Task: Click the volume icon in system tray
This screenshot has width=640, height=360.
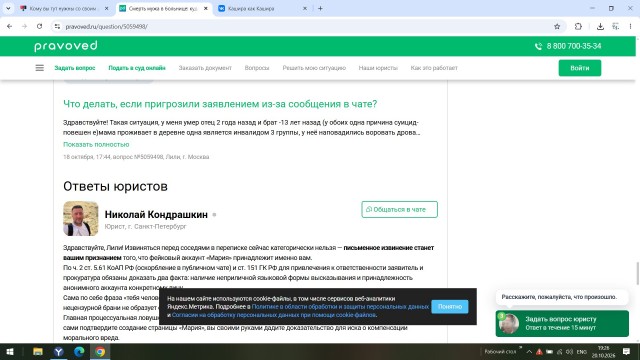Action: point(569,351)
